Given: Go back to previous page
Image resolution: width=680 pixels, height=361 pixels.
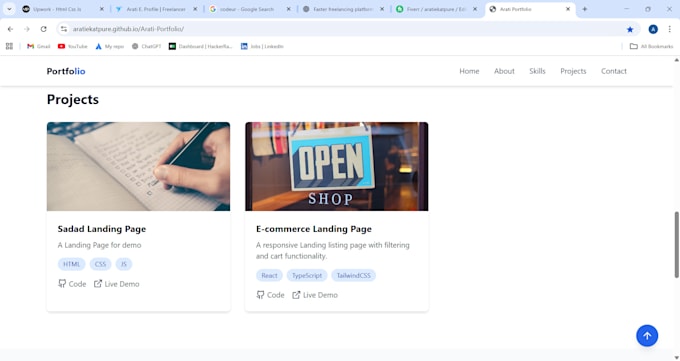Looking at the screenshot, I should click(x=10, y=29).
